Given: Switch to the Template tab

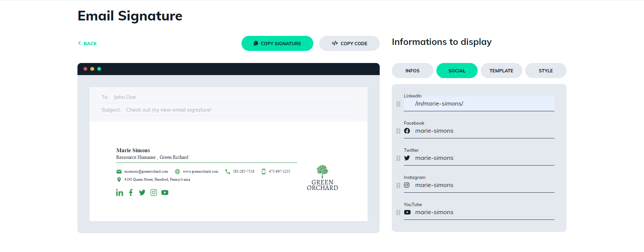Looking at the screenshot, I should click(501, 71).
